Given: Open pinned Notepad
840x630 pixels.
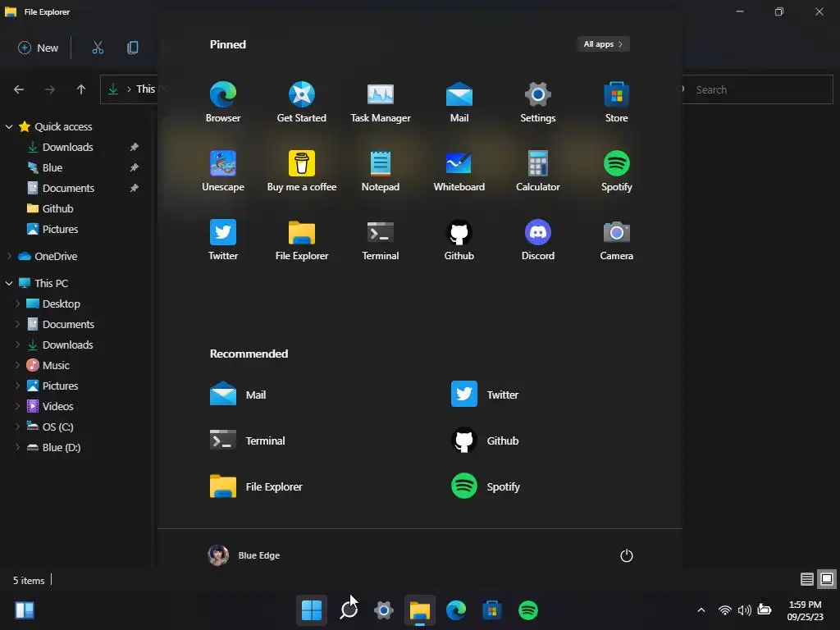Looking at the screenshot, I should point(381,171).
